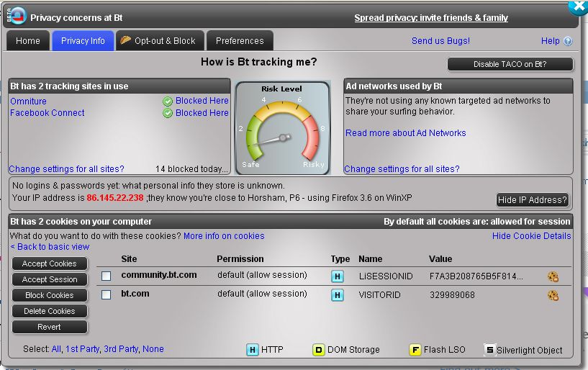Collapse details with Hide Cookie Details
This screenshot has width=588, height=370.
pos(531,236)
